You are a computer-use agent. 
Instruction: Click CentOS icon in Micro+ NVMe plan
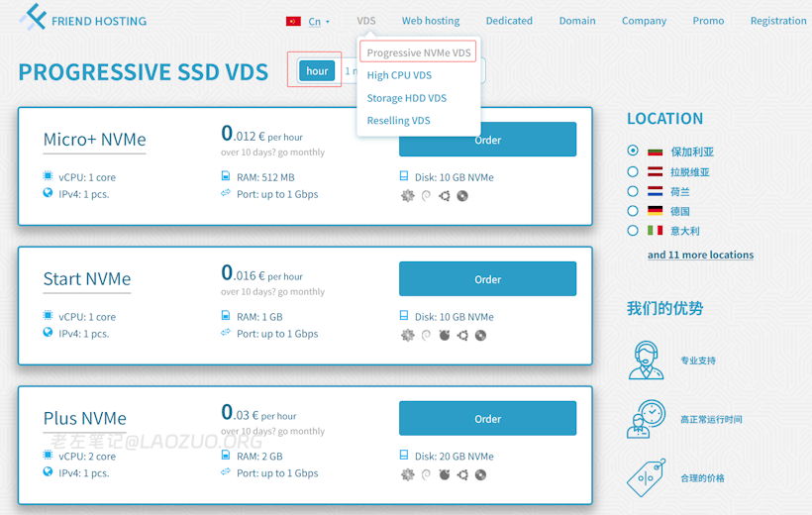pos(408,196)
